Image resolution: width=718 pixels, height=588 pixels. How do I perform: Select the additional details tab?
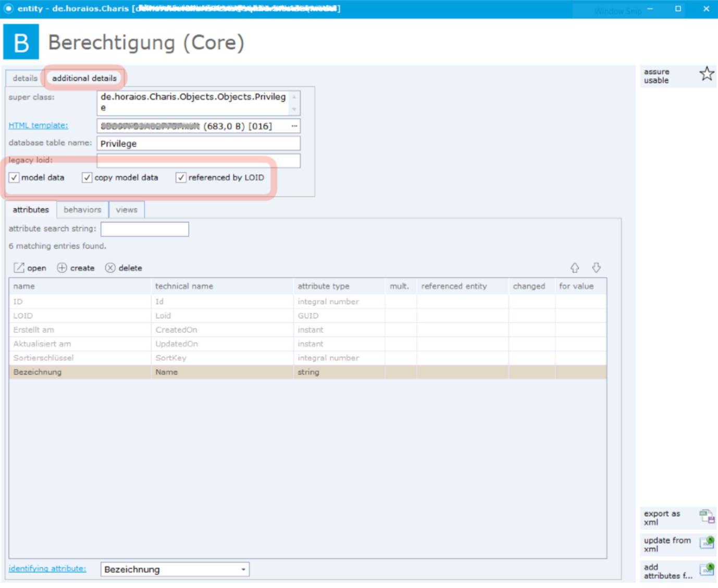click(x=84, y=78)
